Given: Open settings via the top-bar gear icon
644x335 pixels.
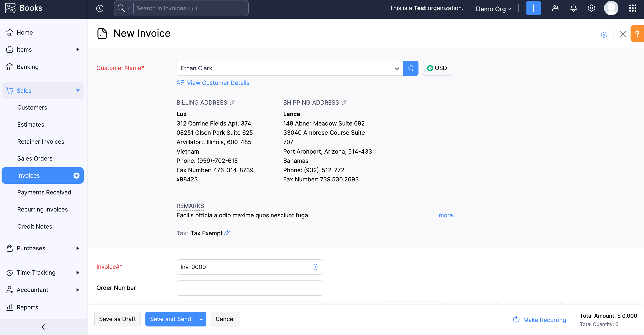Looking at the screenshot, I should (x=591, y=8).
